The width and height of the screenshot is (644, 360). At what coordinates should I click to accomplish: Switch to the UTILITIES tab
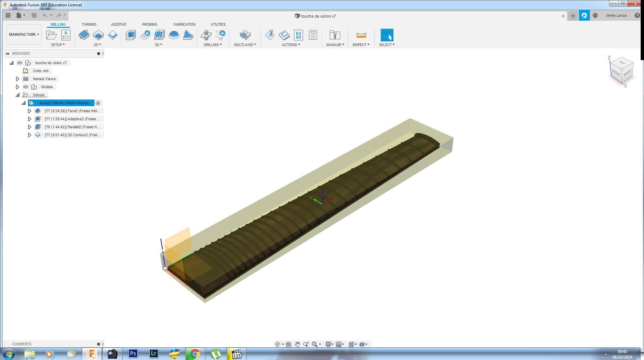[218, 24]
